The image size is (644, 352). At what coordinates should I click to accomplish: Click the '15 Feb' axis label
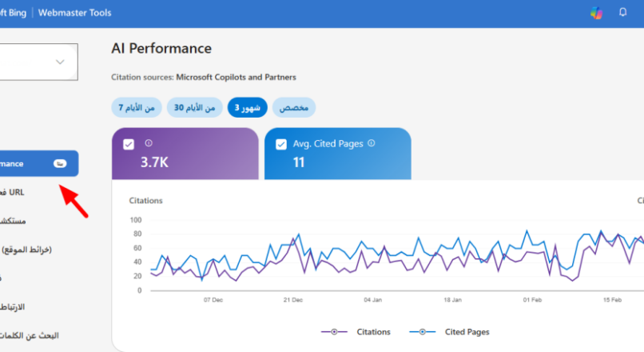pyautogui.click(x=612, y=300)
